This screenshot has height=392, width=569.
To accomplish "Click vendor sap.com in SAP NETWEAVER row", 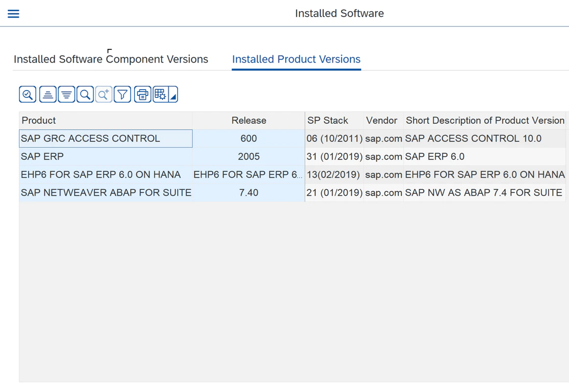I will (x=383, y=192).
